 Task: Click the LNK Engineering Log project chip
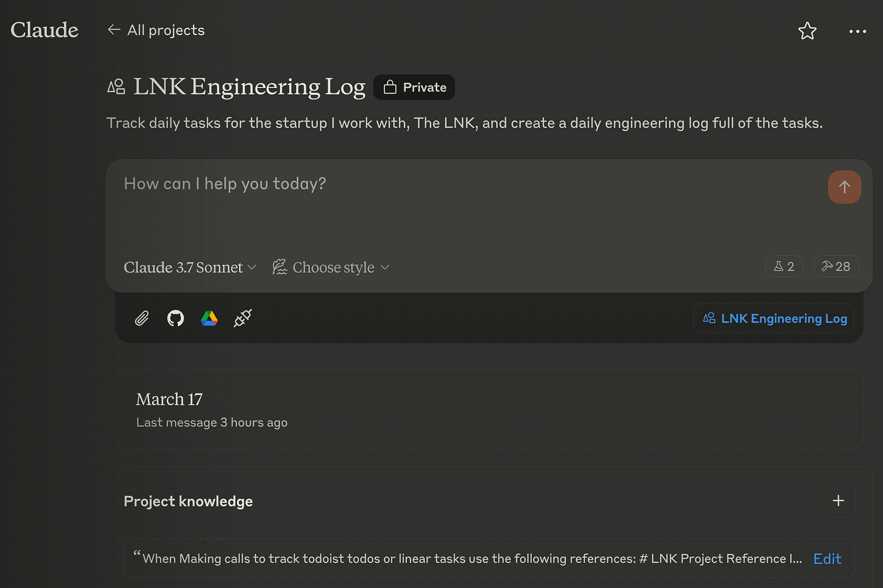click(774, 318)
